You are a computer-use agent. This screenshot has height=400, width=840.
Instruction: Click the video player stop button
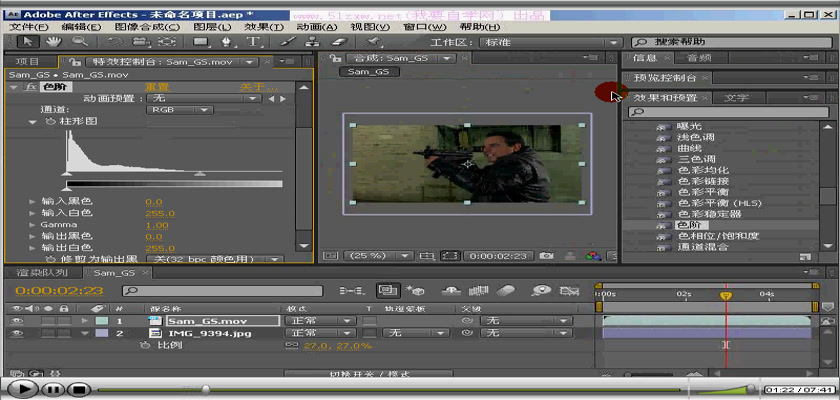[x=79, y=389]
